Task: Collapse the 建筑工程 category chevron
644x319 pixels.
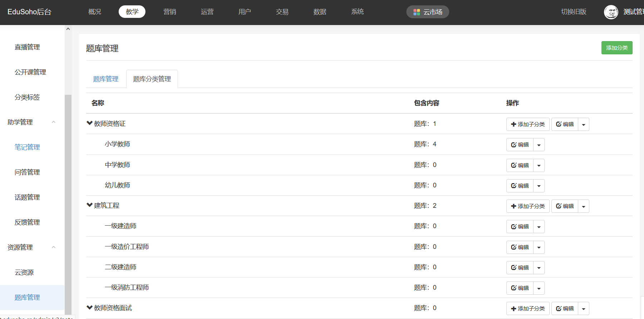Action: click(x=89, y=205)
